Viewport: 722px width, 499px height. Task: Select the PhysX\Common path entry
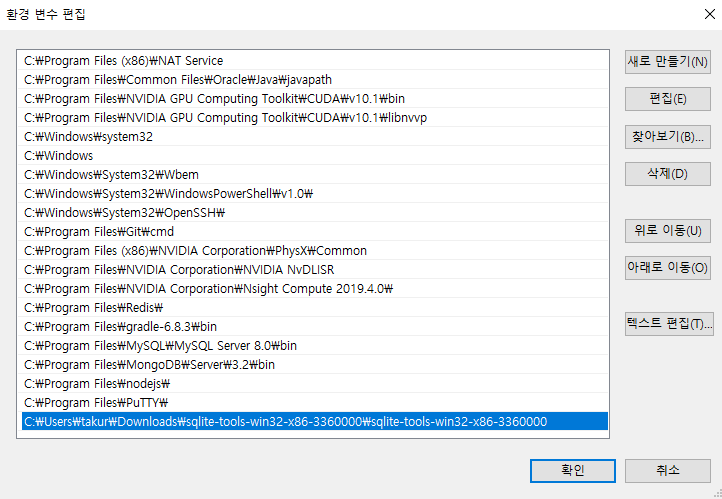314,250
